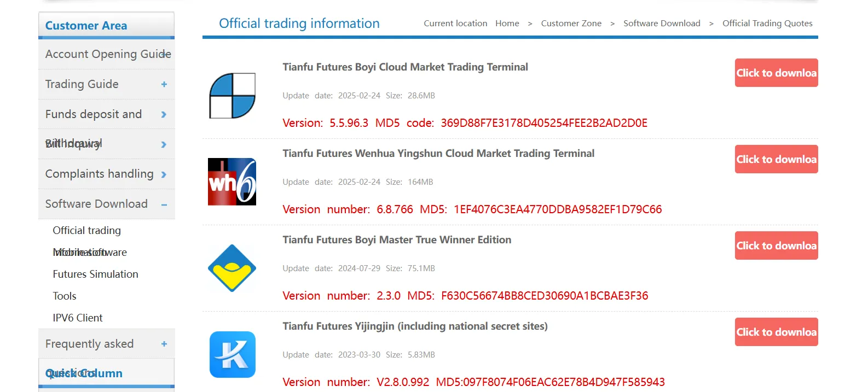
Task: Click title Tianfu Futures Boyi Master True Winner Edition
Action: click(x=397, y=240)
